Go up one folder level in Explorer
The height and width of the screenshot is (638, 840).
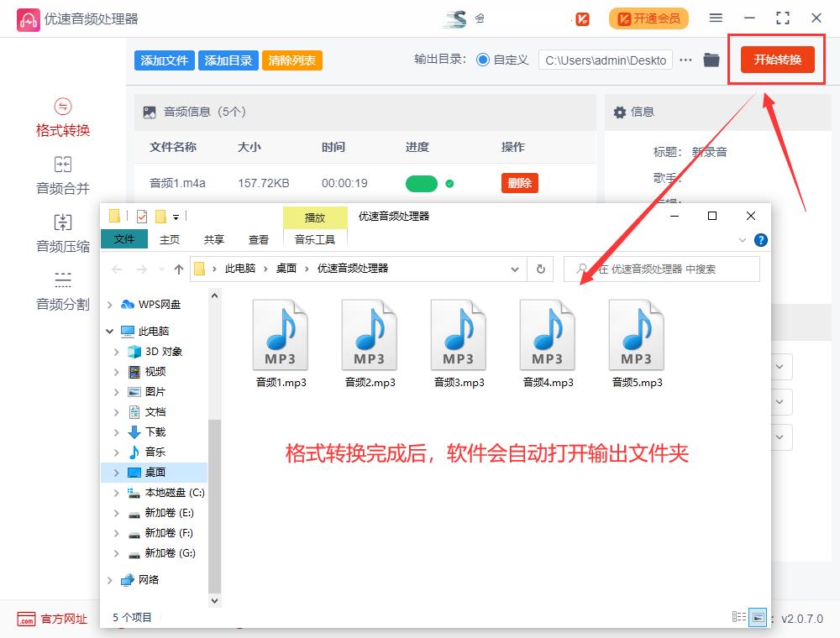[179, 269]
